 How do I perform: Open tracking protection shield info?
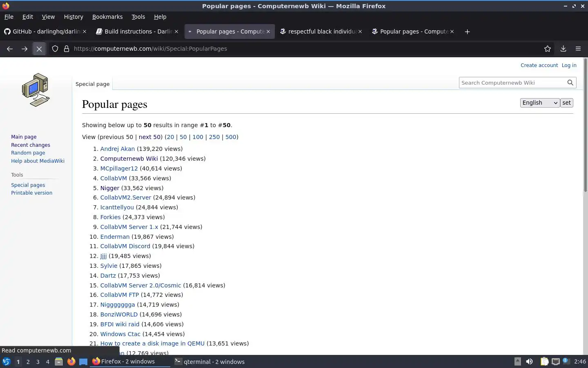coord(55,49)
